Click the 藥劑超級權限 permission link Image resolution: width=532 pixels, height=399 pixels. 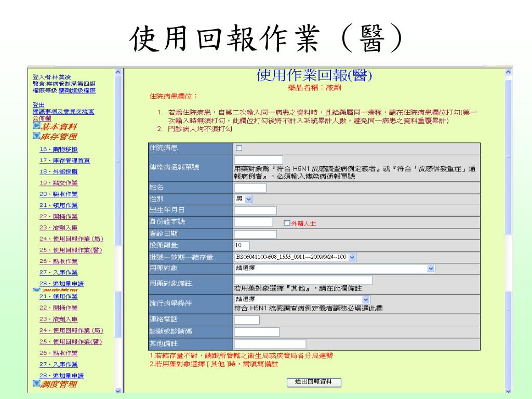click(77, 90)
